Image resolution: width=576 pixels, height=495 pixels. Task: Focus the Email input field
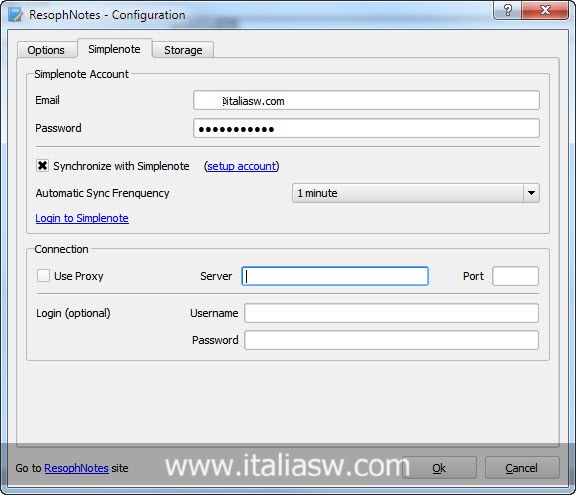[x=366, y=100]
